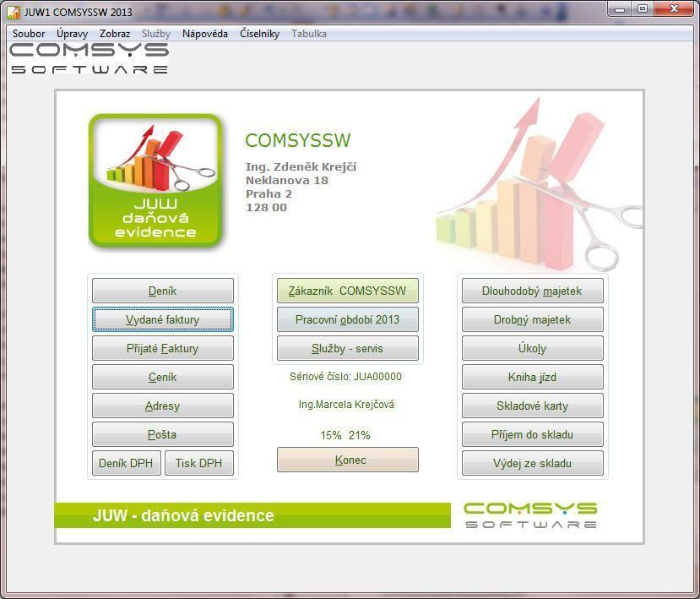Open Vydané faktury
The width and height of the screenshot is (700, 599).
tap(162, 319)
